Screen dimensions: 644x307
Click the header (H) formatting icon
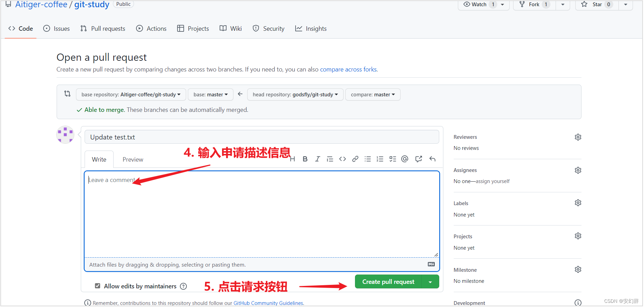click(x=292, y=159)
